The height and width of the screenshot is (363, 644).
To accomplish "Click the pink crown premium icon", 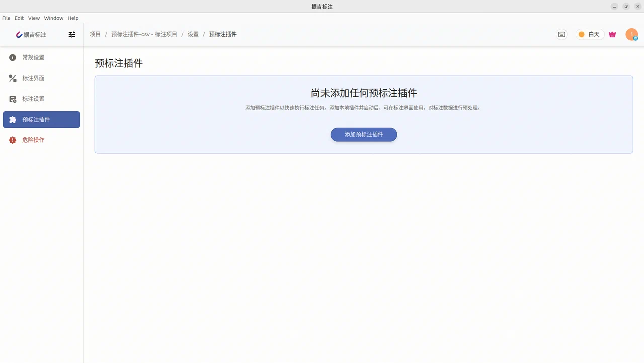I will tap(612, 35).
